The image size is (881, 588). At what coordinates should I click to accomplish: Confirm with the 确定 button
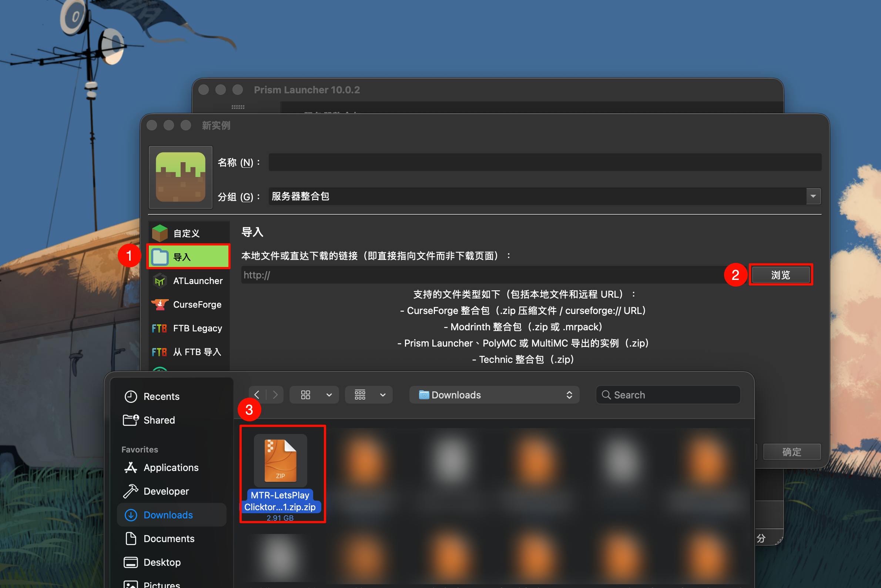(792, 452)
